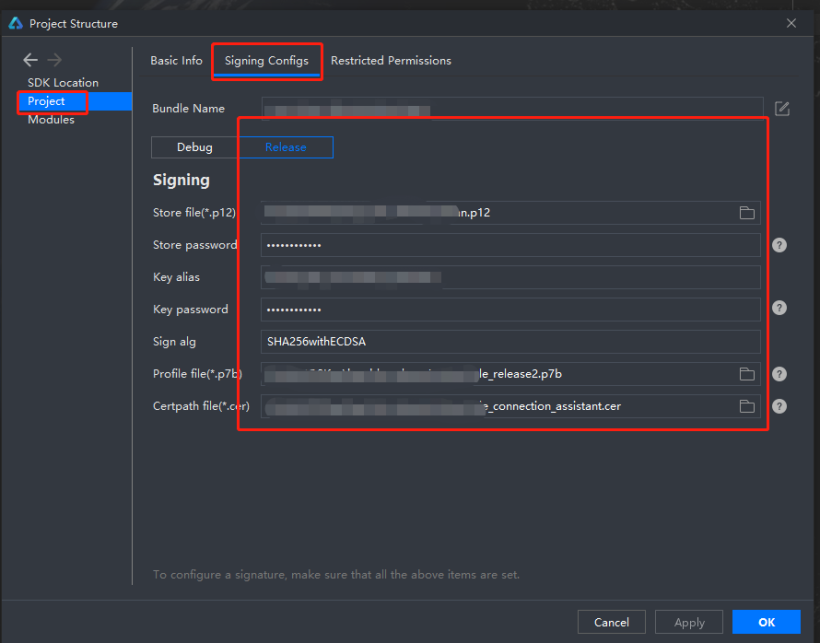Select Modules in the sidebar
Viewport: 820px width, 643px height.
pos(51,120)
